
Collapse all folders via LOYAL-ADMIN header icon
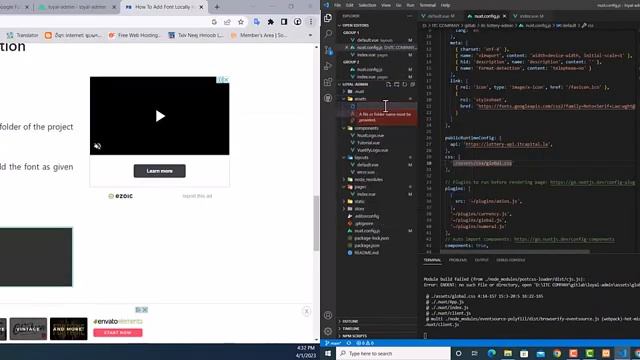pyautogui.click(x=412, y=84)
